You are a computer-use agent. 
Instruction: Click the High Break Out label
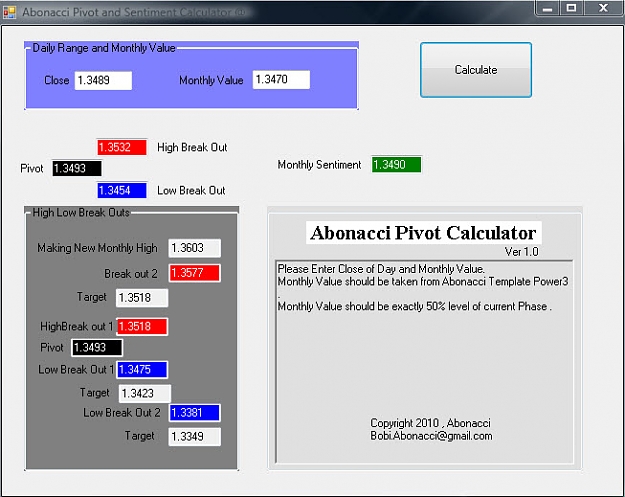pos(192,147)
